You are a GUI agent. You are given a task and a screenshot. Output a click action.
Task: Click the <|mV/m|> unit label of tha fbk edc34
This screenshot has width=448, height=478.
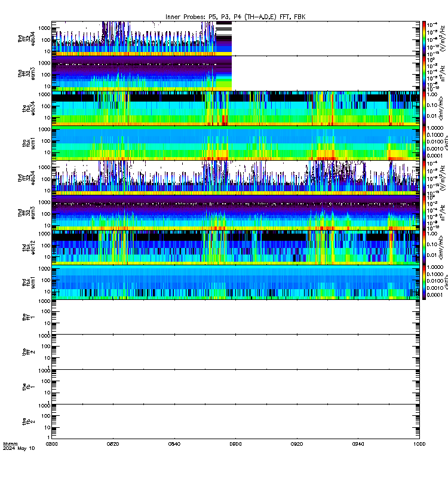pyautogui.click(x=441, y=109)
